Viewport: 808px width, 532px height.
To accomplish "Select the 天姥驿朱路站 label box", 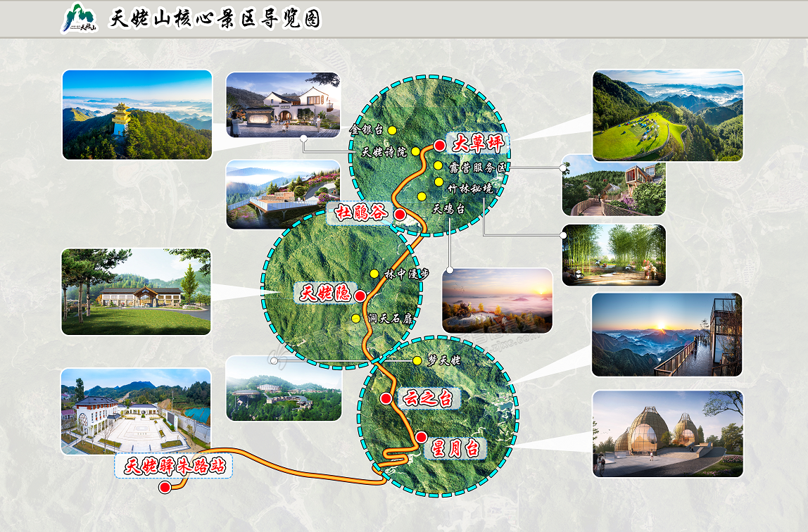I will tap(174, 466).
